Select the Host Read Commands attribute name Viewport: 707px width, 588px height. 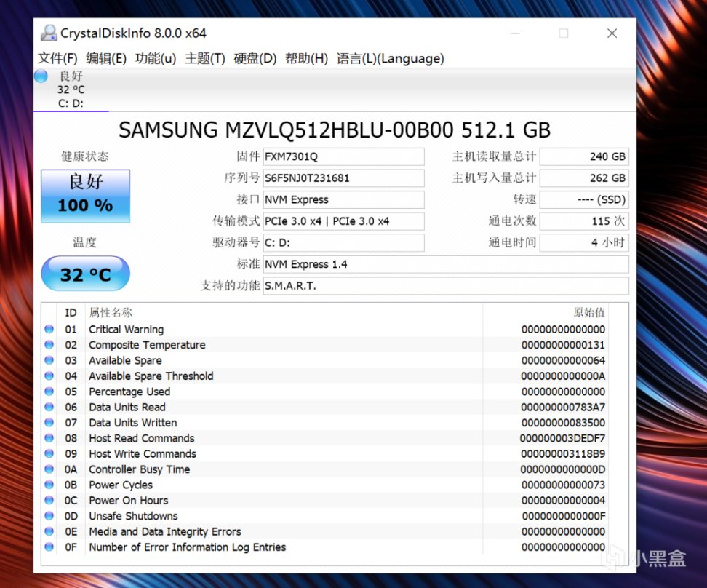(x=142, y=438)
